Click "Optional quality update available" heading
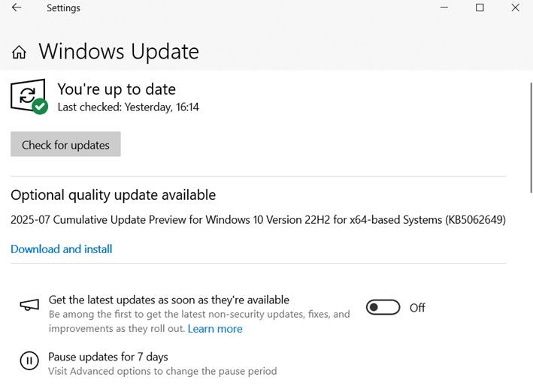The width and height of the screenshot is (533, 392). pyautogui.click(x=113, y=195)
